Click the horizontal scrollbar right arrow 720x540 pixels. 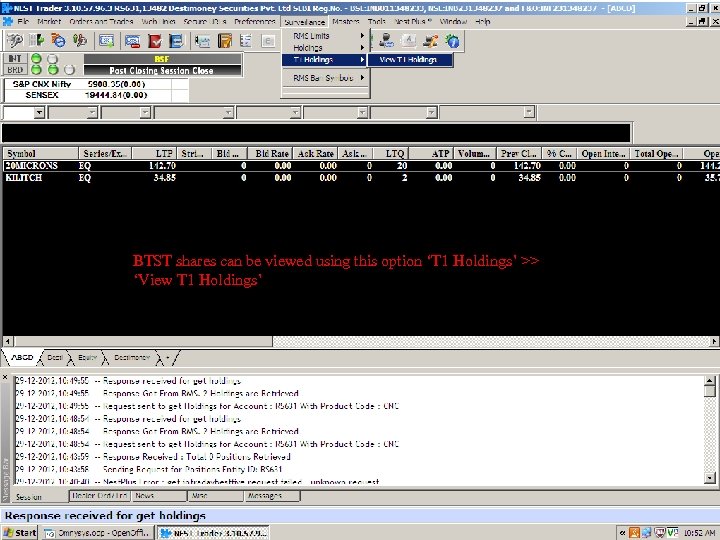coord(714,341)
